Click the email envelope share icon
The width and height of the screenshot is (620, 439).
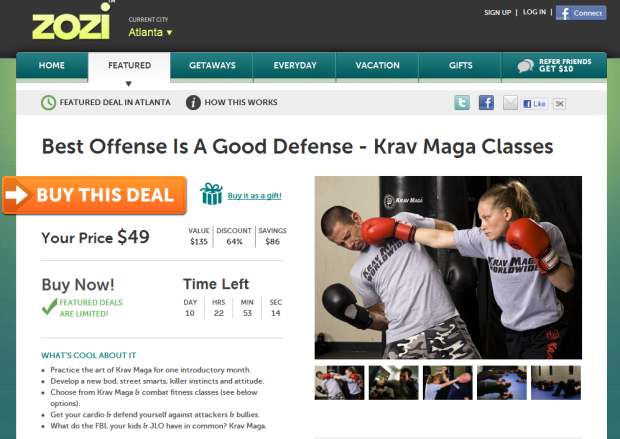click(x=510, y=103)
